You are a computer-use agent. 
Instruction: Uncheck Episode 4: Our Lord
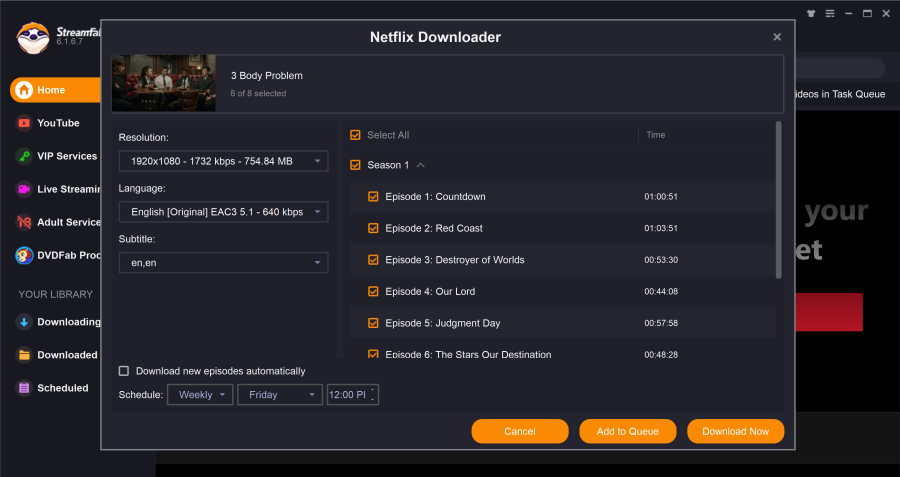point(373,292)
